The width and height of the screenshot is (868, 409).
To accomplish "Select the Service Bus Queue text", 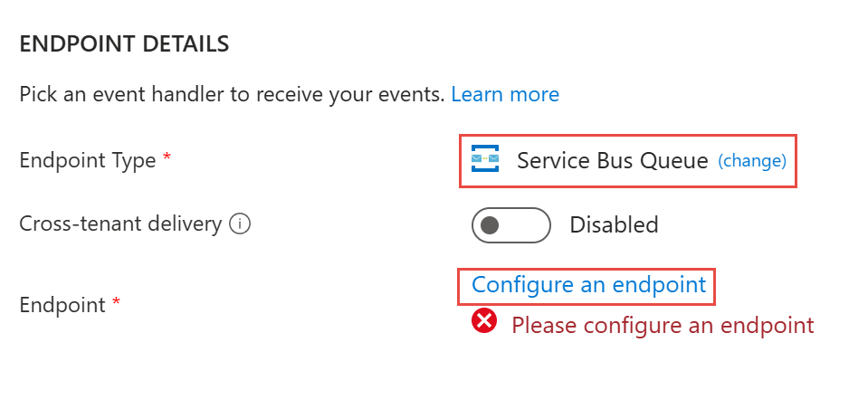I will pos(612,160).
